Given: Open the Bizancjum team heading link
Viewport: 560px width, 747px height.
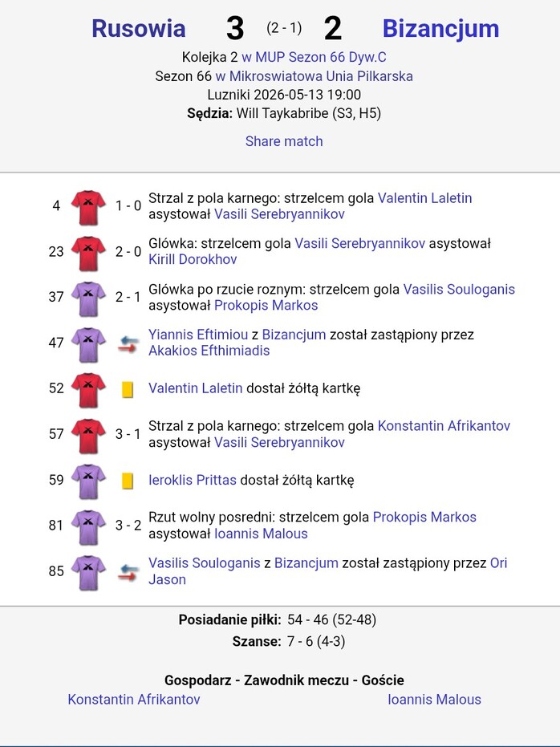Looking at the screenshot, I should click(441, 28).
